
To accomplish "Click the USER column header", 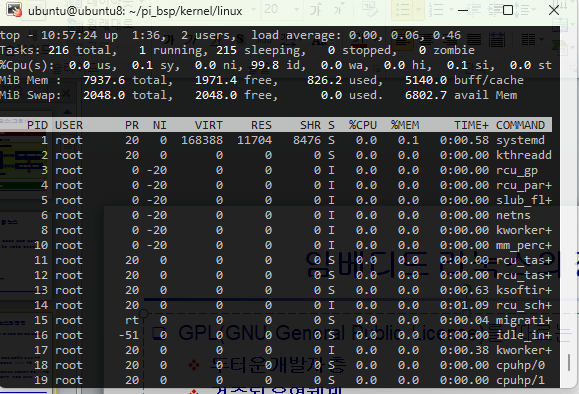I will [x=69, y=125].
